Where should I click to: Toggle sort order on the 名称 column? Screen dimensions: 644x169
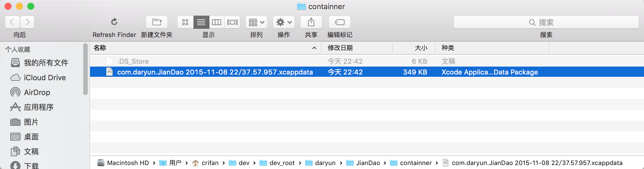click(205, 48)
